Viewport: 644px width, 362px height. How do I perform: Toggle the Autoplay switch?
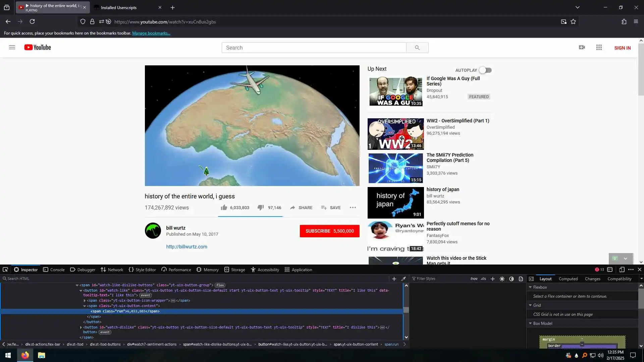tap(485, 70)
